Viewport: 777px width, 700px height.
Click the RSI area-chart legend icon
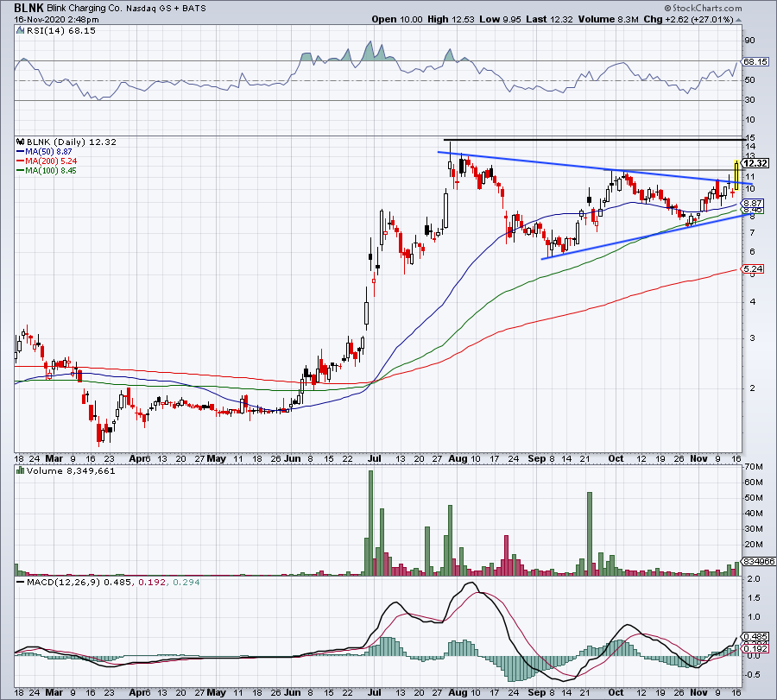tap(21, 31)
